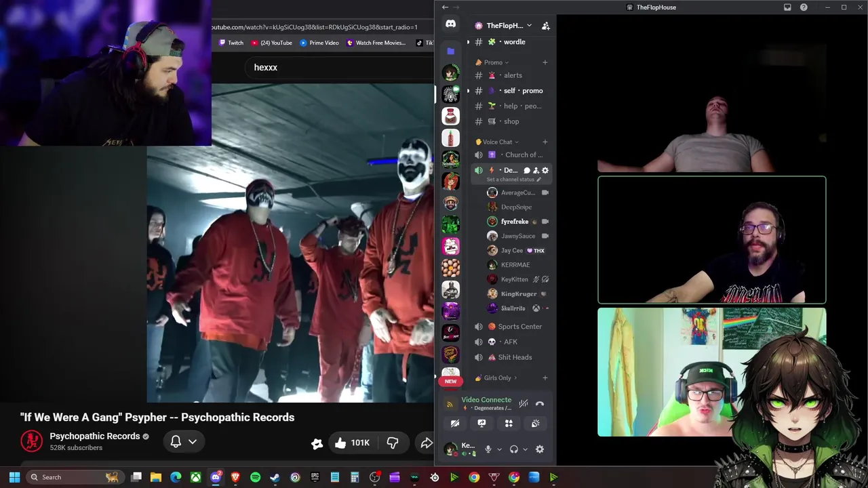Open Psychopathic Records channel name link

point(95,436)
